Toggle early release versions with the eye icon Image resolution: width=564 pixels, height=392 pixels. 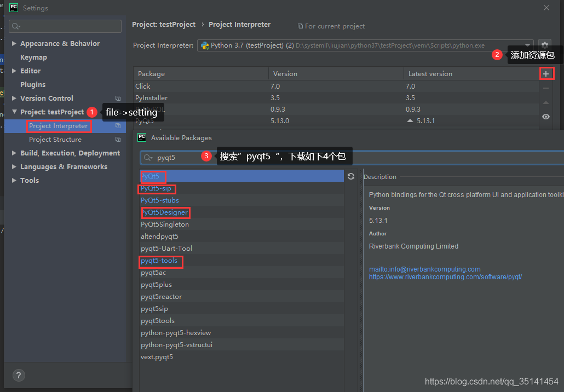[545, 117]
